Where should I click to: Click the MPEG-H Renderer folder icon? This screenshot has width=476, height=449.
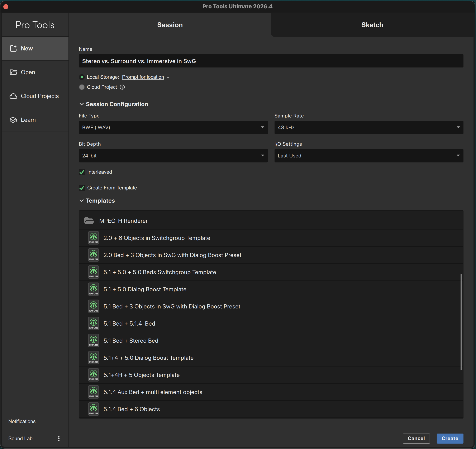(x=89, y=221)
